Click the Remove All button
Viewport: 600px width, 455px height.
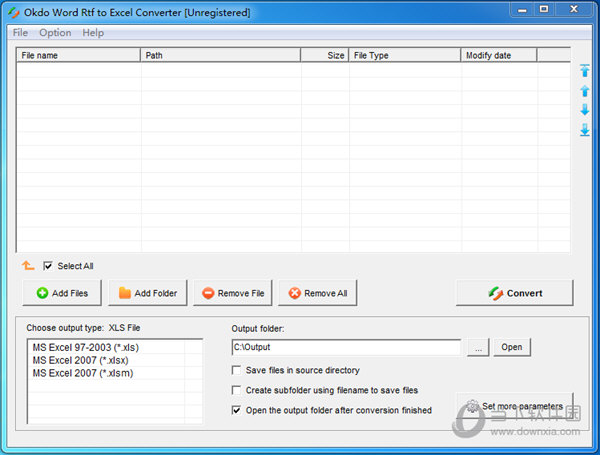pos(318,293)
